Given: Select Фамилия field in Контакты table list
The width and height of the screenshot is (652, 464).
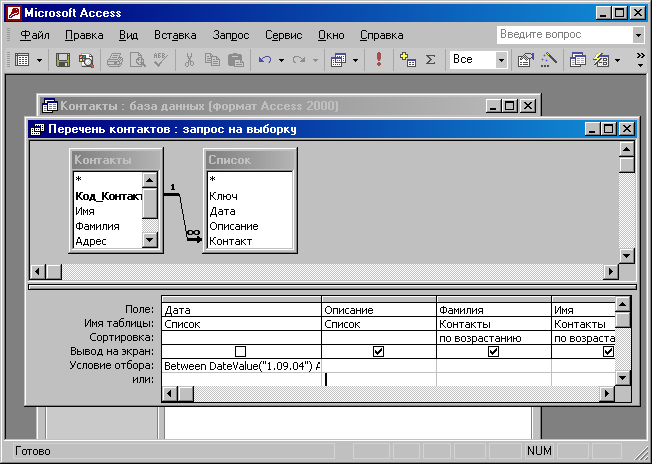Looking at the screenshot, I should tap(108, 226).
